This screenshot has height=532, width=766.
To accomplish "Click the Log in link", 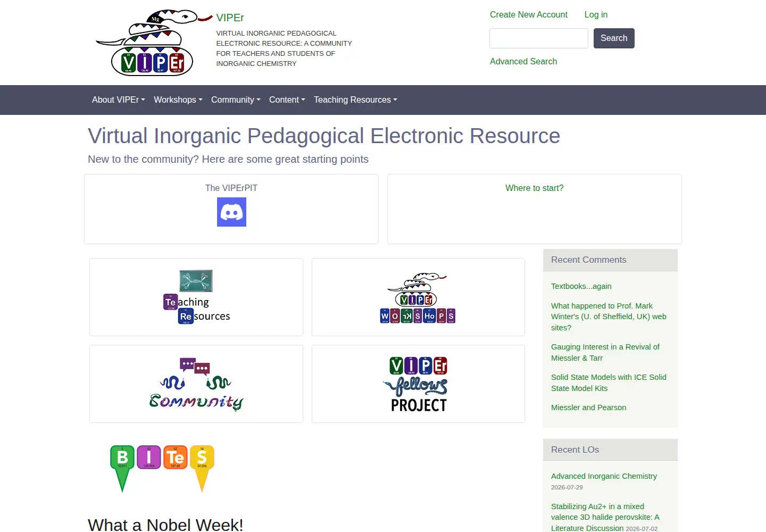I will click(x=596, y=15).
